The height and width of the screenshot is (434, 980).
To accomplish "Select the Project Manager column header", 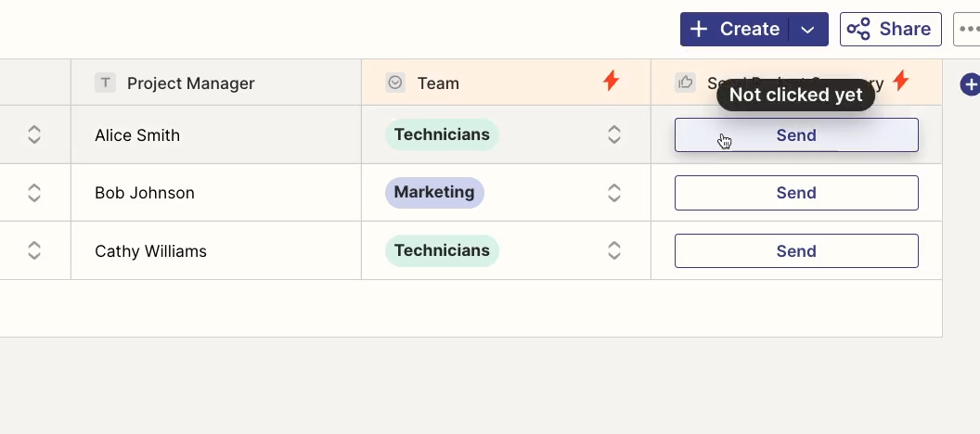I will tap(216, 83).
